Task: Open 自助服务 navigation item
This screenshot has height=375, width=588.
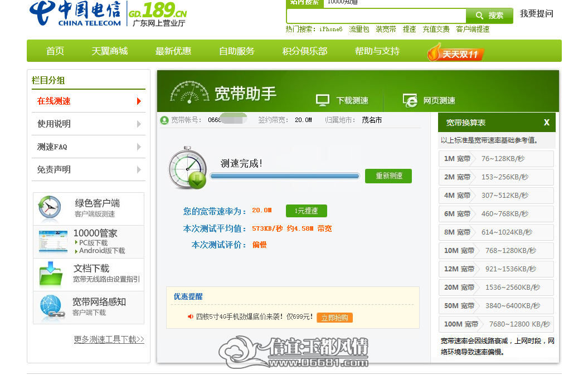Action: 237,51
